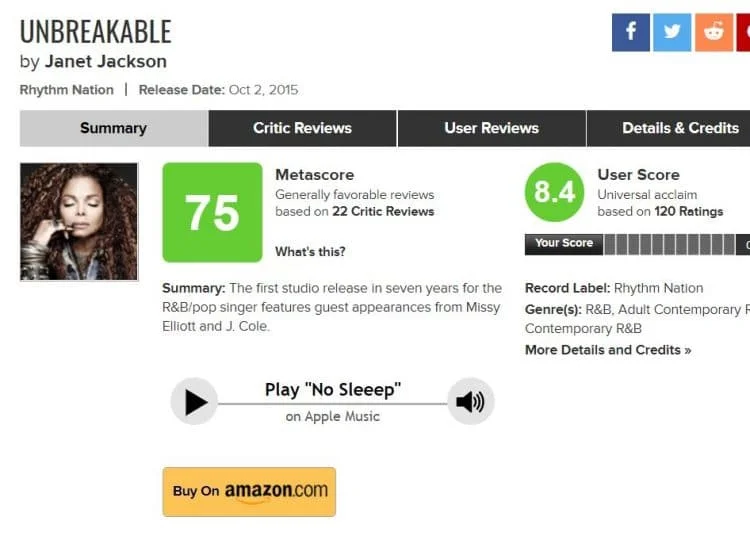The height and width of the screenshot is (536, 750).
Task: Share page on Reddit
Action: pyautogui.click(x=713, y=32)
